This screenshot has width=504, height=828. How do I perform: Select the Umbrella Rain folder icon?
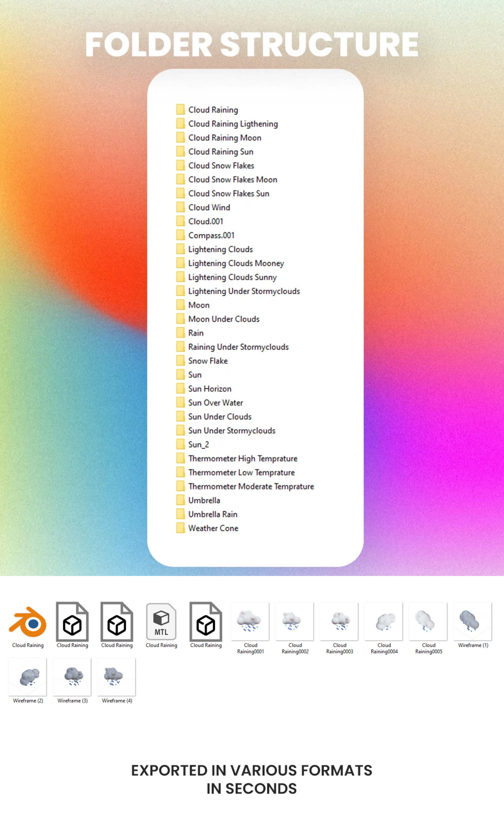[x=180, y=514]
